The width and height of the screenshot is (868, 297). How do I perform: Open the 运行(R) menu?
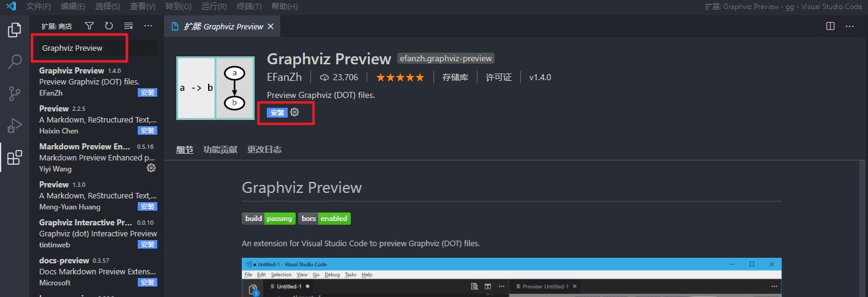(214, 7)
